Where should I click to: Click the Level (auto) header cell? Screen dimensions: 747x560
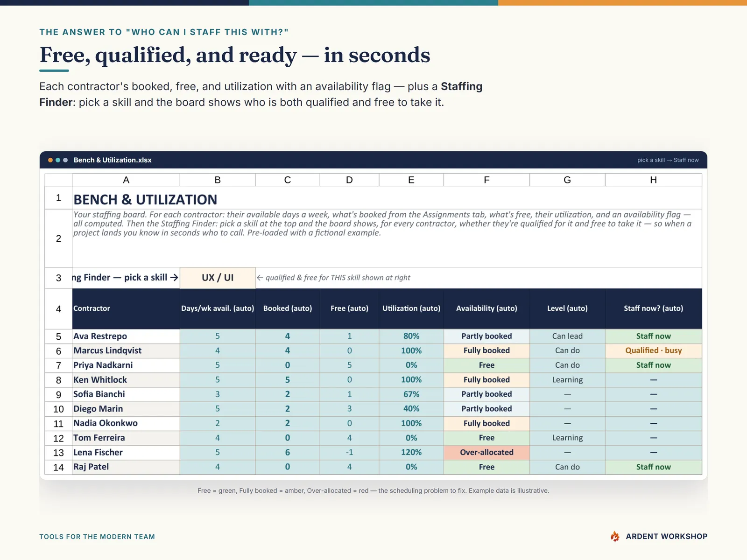tap(568, 308)
